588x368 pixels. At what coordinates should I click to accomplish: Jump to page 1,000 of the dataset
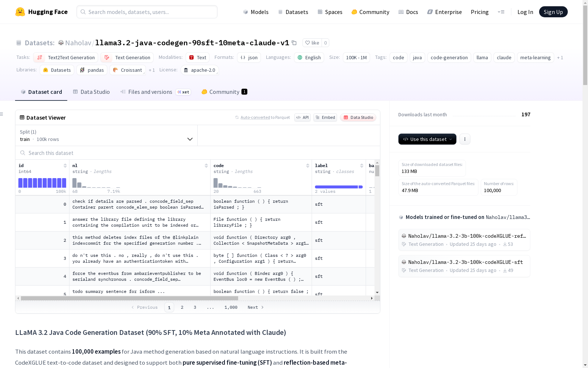pos(231,307)
